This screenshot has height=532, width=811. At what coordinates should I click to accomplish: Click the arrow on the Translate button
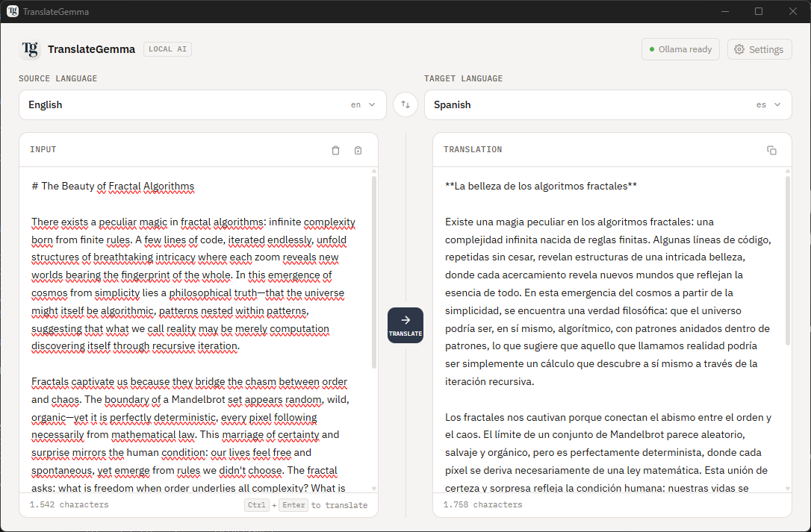(405, 319)
